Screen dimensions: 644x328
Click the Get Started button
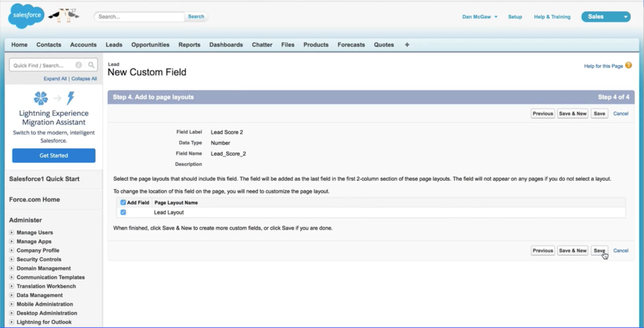click(x=54, y=155)
